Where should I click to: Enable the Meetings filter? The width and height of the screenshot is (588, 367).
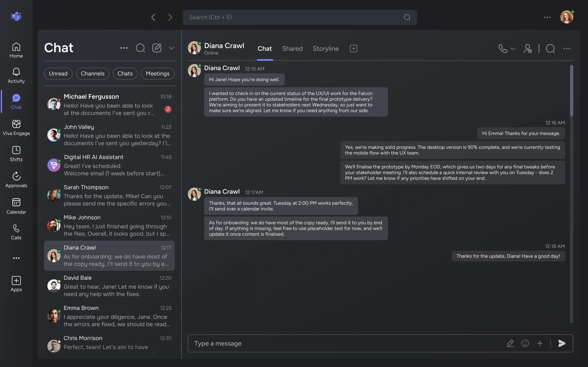157,73
